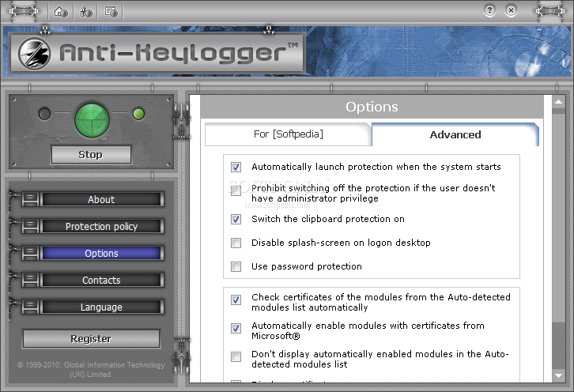Click the icon beside About
The image size is (574, 392).
coord(30,199)
